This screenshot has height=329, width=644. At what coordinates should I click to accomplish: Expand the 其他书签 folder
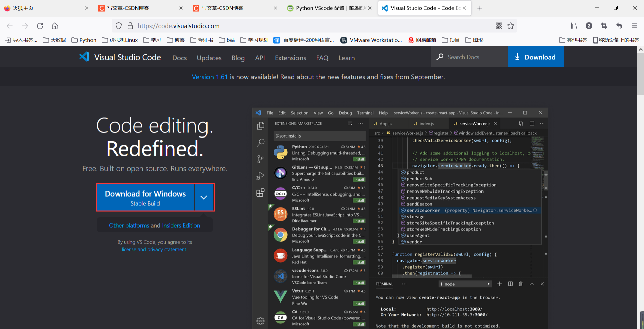(573, 40)
